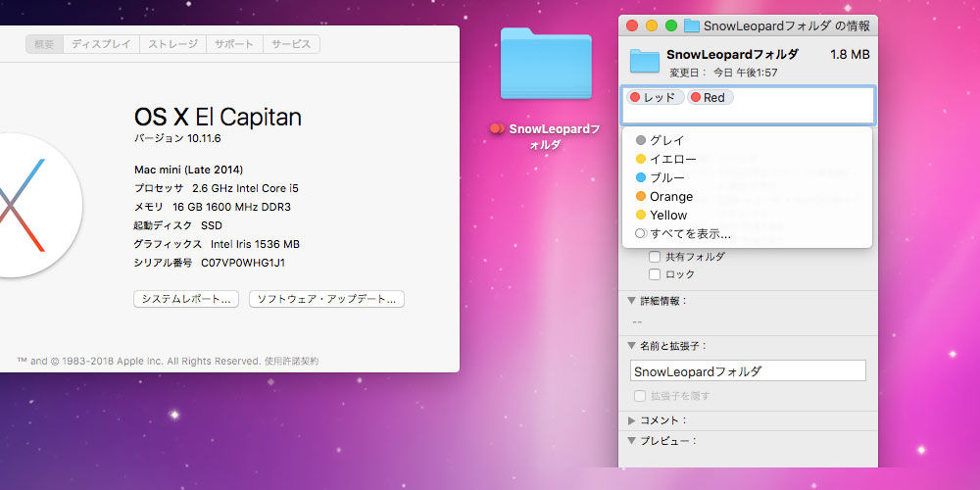Expand the コメント section

pyautogui.click(x=631, y=420)
